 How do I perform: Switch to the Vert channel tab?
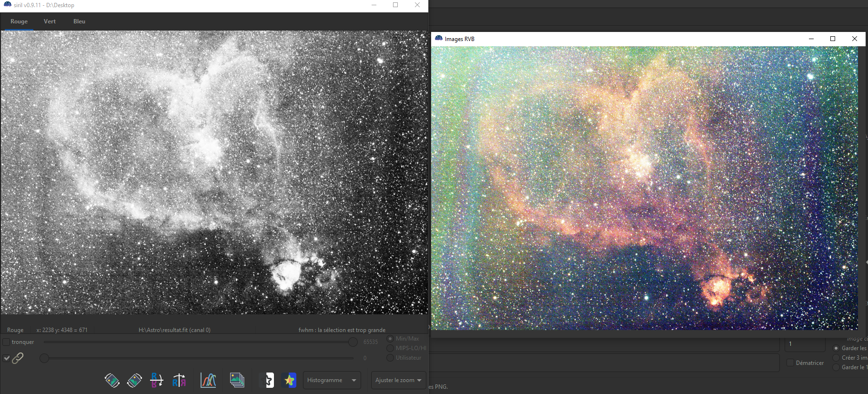pos(50,21)
